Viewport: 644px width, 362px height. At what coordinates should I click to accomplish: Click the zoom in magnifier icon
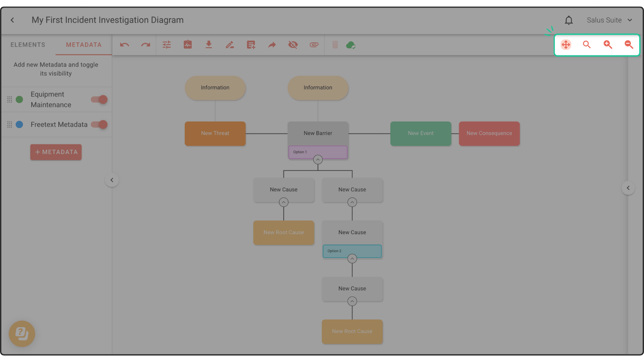(608, 45)
